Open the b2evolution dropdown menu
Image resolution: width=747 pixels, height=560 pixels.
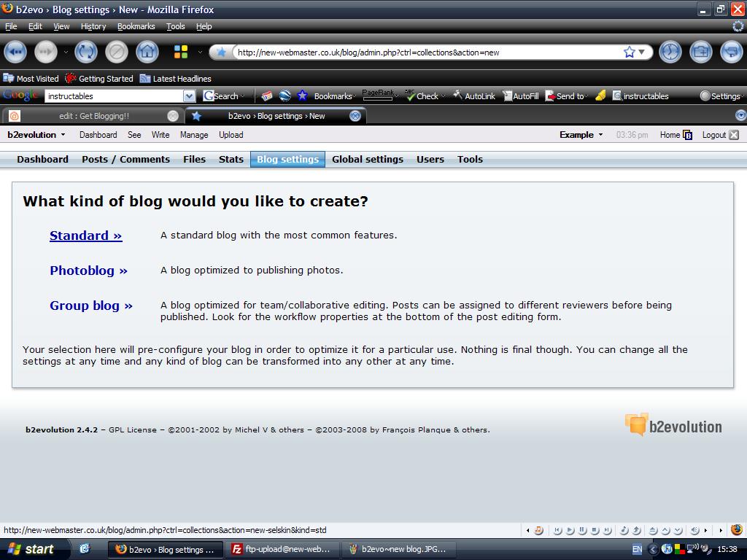[36, 135]
